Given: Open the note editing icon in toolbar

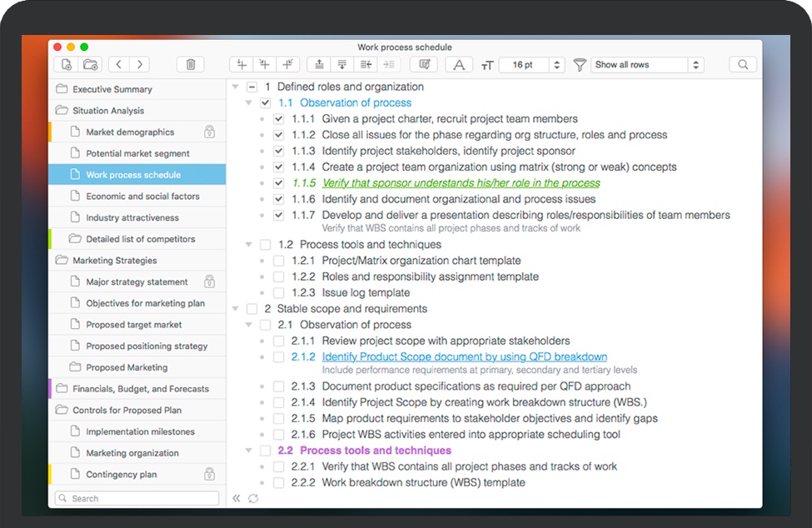Looking at the screenshot, I should (424, 63).
